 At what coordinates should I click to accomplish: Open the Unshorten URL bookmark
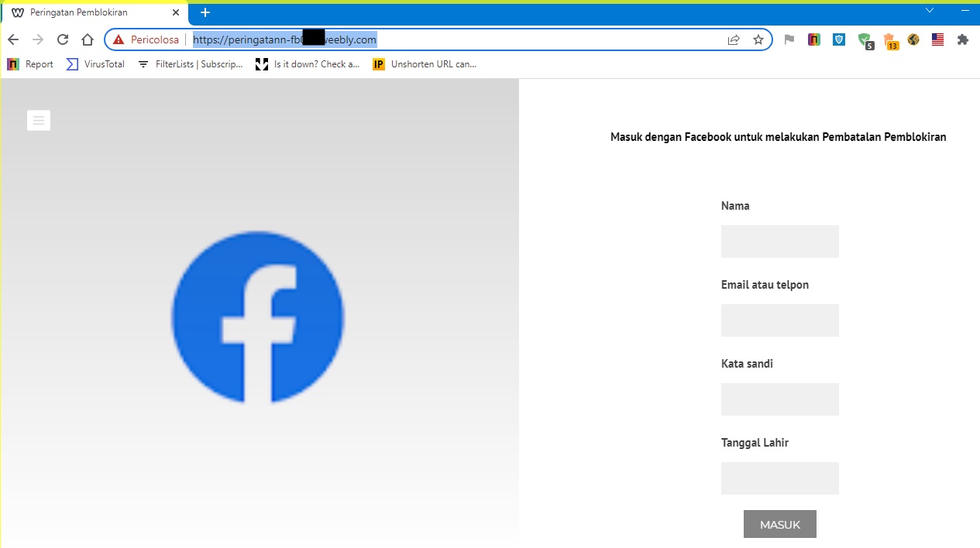click(x=425, y=64)
